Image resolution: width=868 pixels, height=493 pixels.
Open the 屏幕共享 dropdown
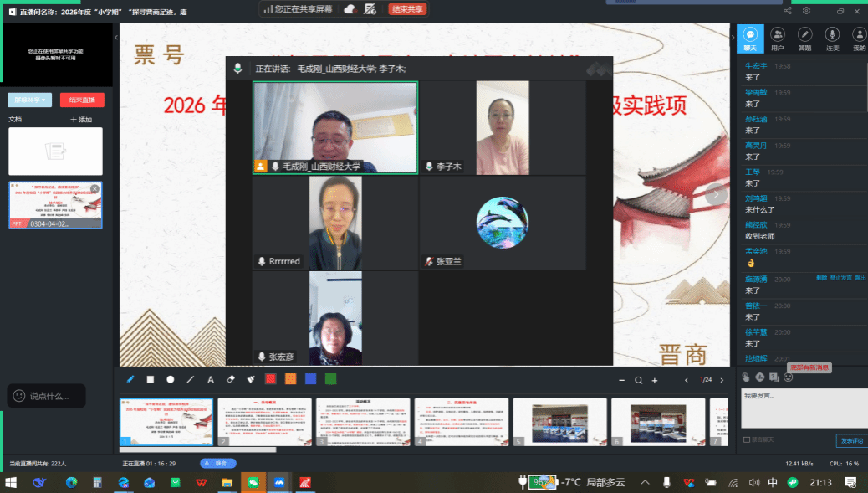pos(30,100)
